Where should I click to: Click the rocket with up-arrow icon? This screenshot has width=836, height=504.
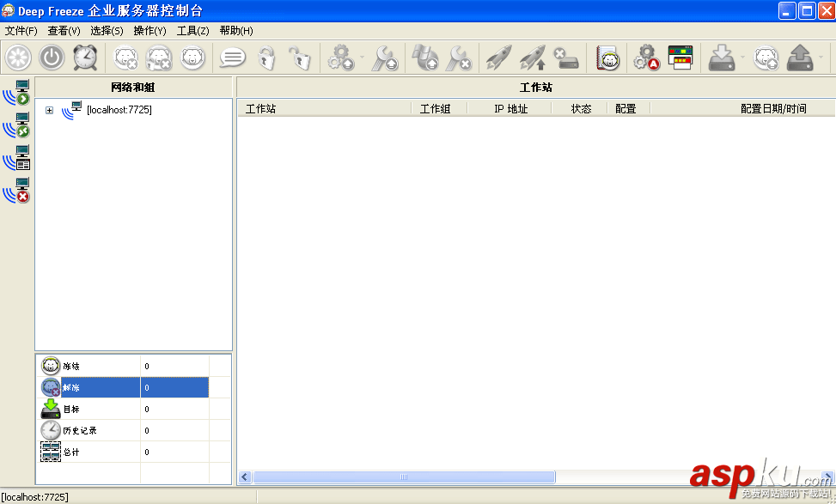tap(533, 58)
